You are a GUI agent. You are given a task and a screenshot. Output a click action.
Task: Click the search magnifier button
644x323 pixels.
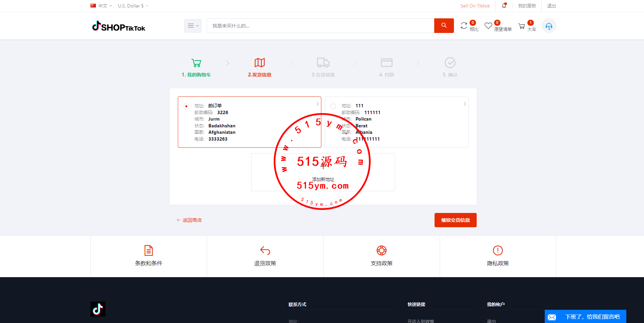[444, 25]
